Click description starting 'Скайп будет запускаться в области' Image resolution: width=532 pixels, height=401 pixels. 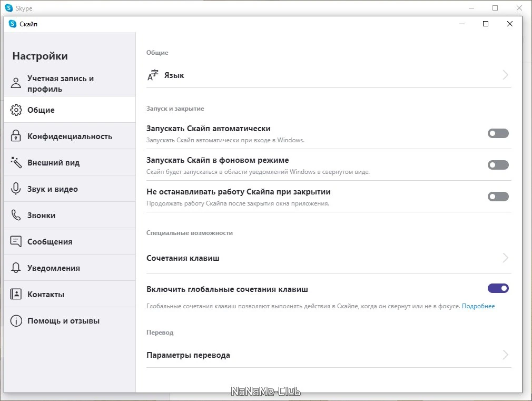[258, 172]
